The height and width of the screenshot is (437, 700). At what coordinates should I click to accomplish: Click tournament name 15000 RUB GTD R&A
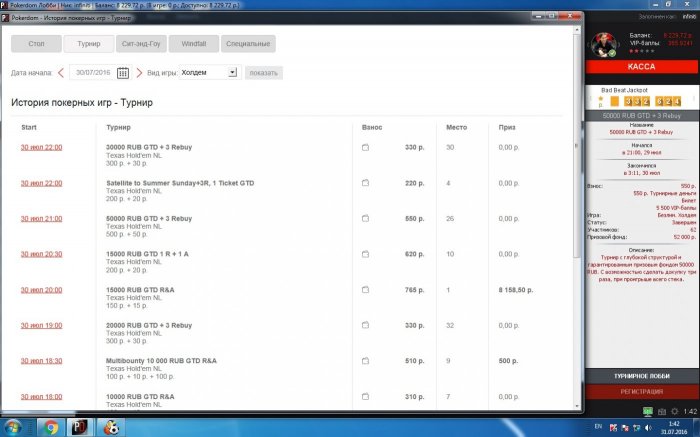140,290
